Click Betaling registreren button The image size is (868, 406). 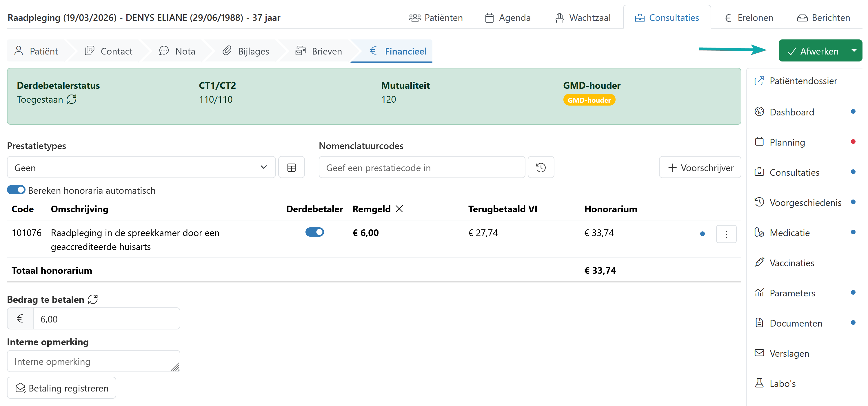click(x=62, y=388)
